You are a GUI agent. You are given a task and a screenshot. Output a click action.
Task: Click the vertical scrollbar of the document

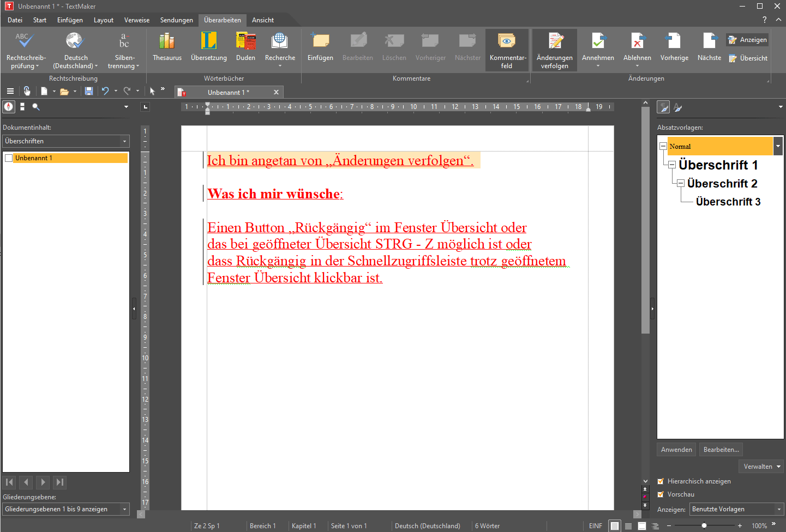tap(645, 221)
